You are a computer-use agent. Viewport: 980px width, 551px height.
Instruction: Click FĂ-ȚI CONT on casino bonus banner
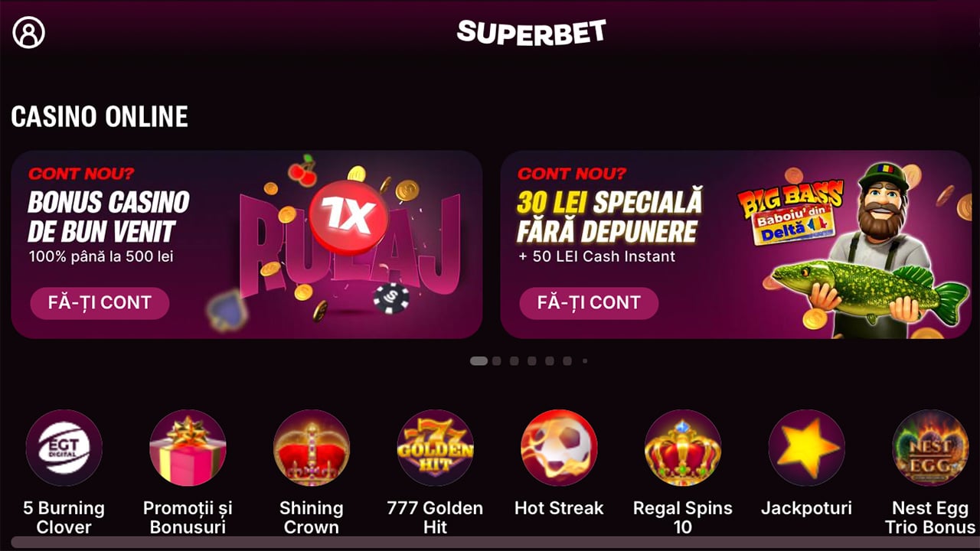point(100,303)
